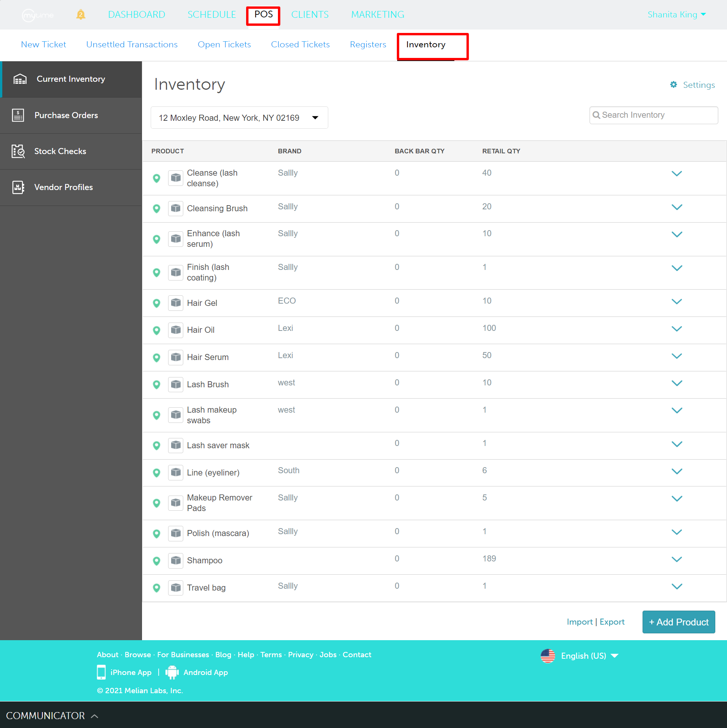Click the Android App robot icon
The width and height of the screenshot is (727, 728).
click(x=172, y=672)
